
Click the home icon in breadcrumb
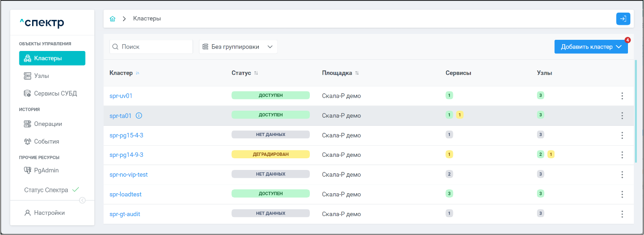pos(112,19)
